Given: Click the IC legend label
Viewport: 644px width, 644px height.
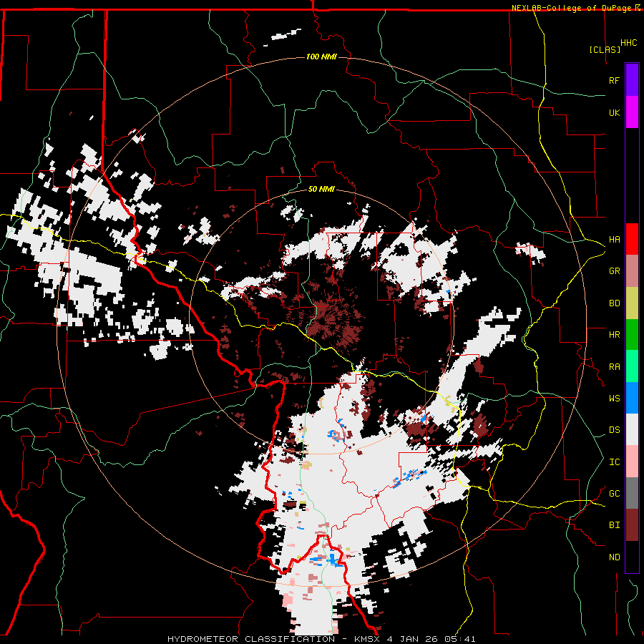Looking at the screenshot, I should click(x=614, y=462).
